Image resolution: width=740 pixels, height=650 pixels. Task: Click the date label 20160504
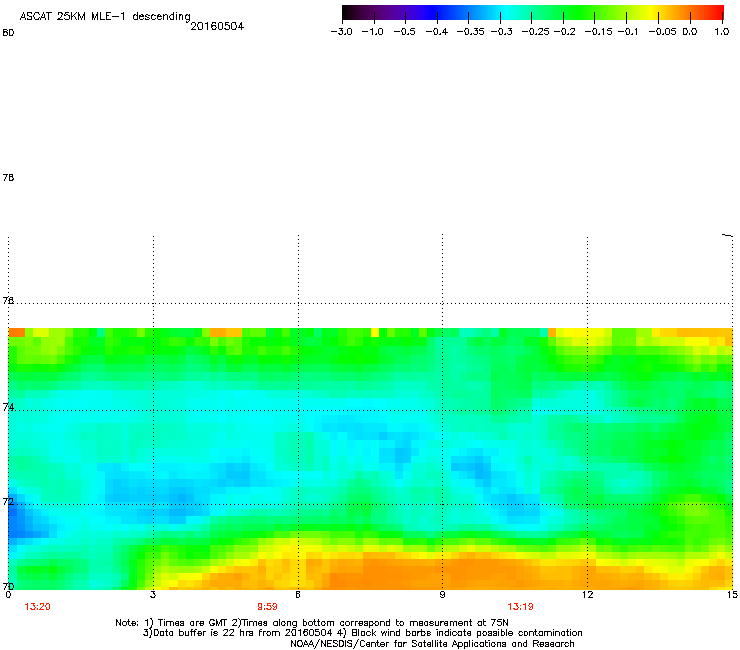(217, 26)
